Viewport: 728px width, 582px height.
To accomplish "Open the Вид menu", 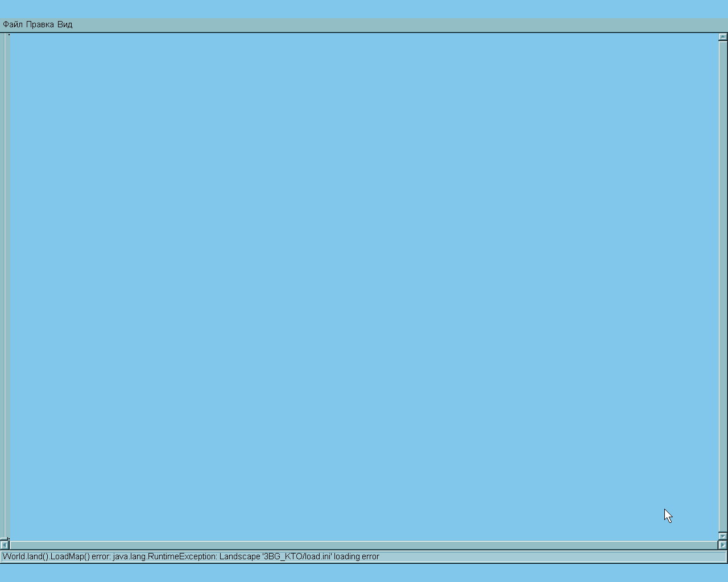I will pyautogui.click(x=65, y=24).
